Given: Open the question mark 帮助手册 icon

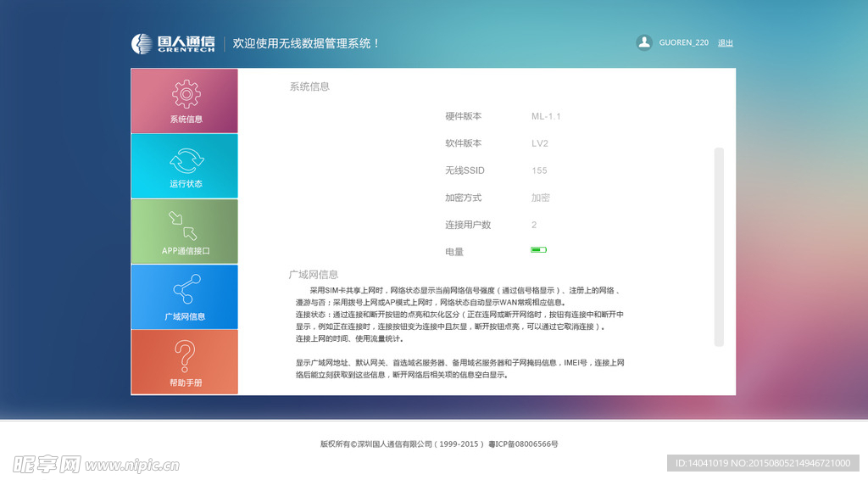Looking at the screenshot, I should (x=185, y=355).
